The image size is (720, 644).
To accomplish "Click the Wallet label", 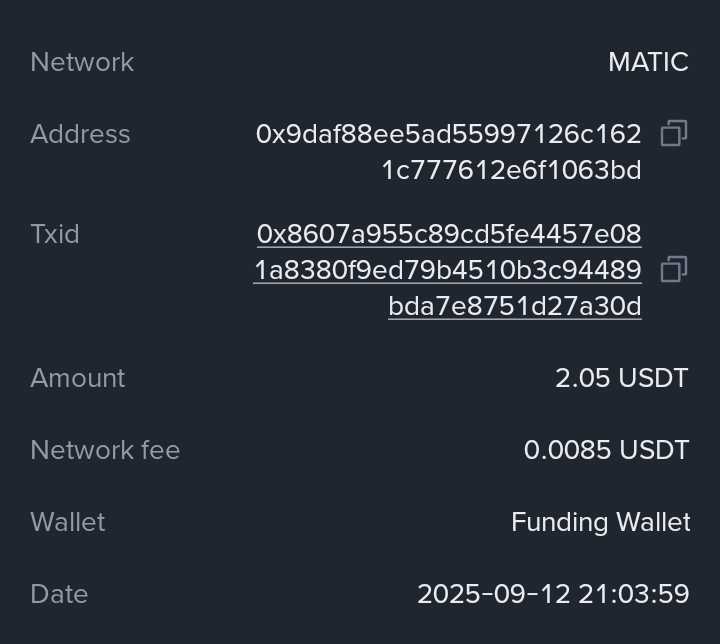I will (x=68, y=522).
